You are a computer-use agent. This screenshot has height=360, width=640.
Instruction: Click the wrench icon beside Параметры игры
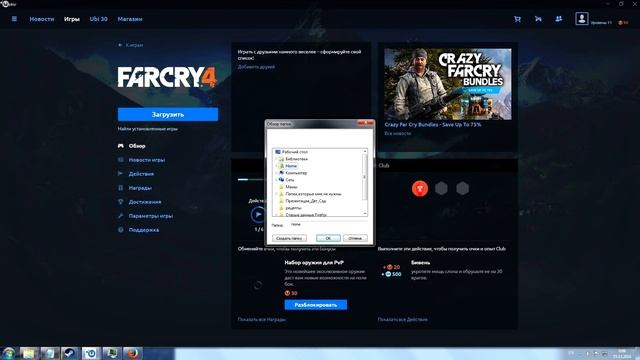[x=120, y=216]
